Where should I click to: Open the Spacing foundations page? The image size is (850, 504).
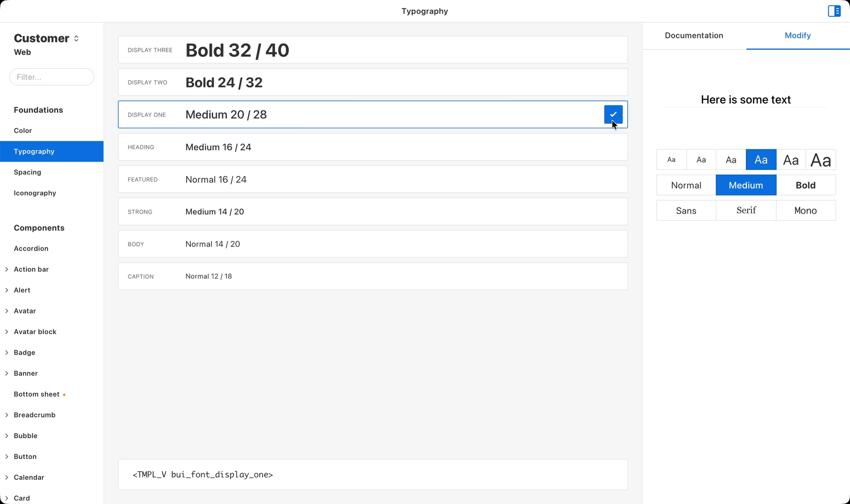(x=52, y=172)
